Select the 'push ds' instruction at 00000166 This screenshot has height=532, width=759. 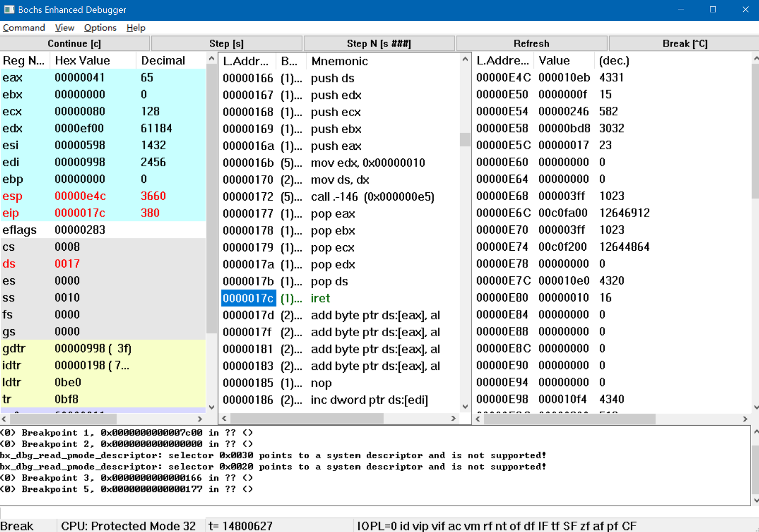(x=340, y=78)
